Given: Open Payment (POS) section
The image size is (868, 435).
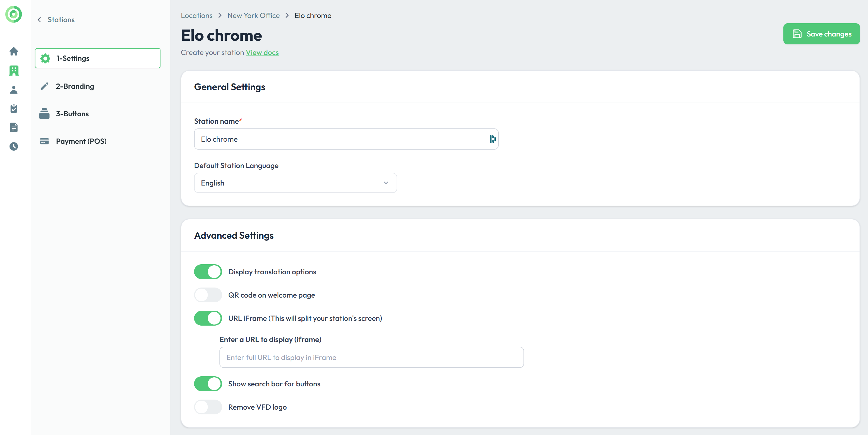Looking at the screenshot, I should tap(81, 141).
